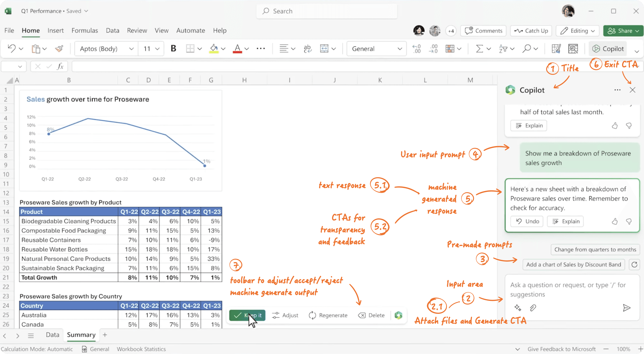Viewport: 644px width, 354px height.
Task: Click the text alignment icon
Action: pyautogui.click(x=284, y=49)
